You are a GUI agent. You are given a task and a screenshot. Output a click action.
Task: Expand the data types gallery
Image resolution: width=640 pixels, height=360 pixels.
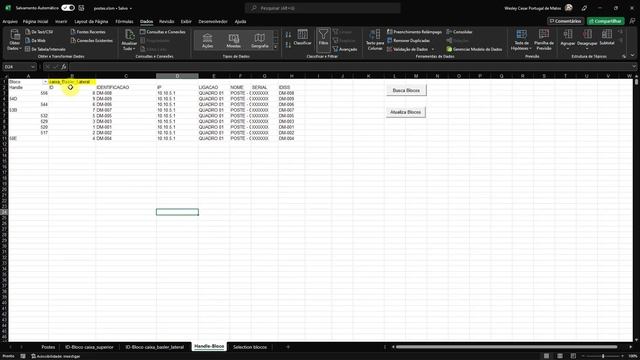tap(276, 47)
